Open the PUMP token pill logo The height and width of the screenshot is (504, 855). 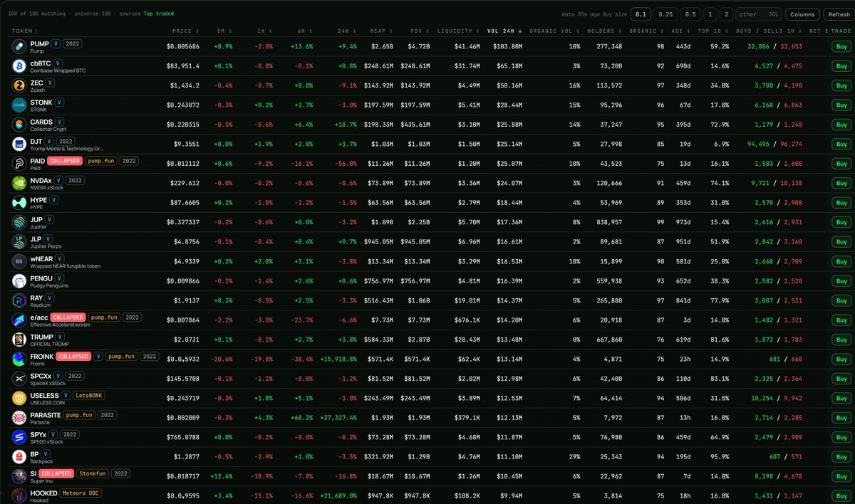(19, 46)
